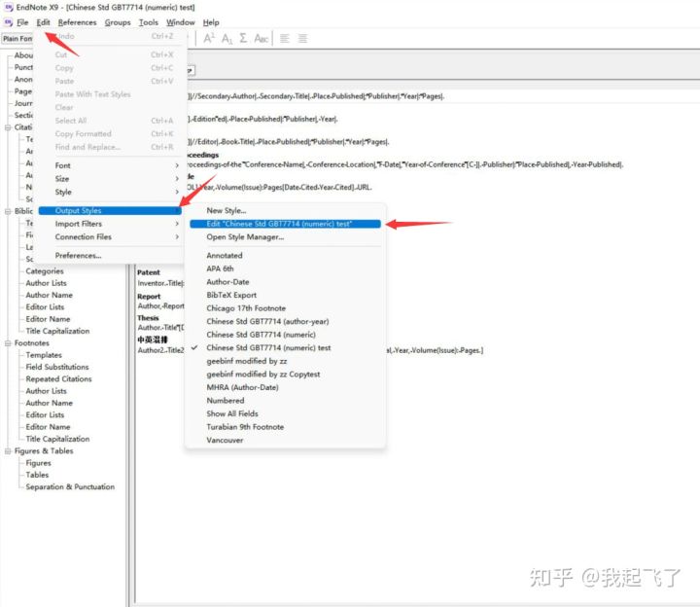
Task: Click the Report template heading
Action: click(x=149, y=297)
